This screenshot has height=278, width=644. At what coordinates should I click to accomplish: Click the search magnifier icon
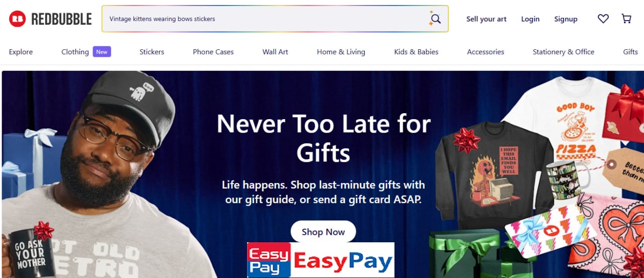[435, 19]
